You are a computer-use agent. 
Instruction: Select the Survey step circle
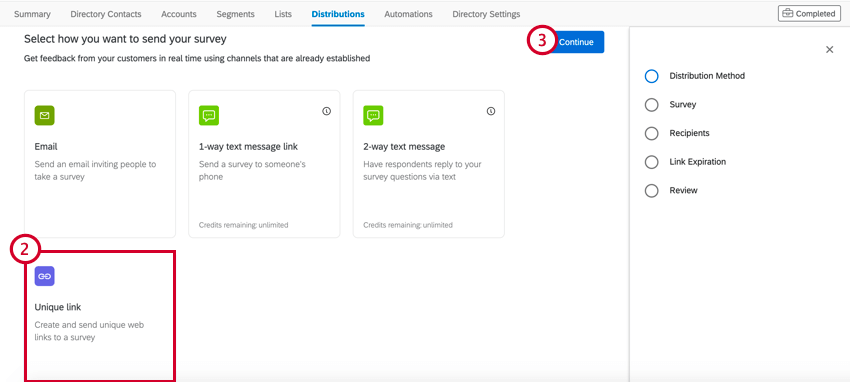652,105
